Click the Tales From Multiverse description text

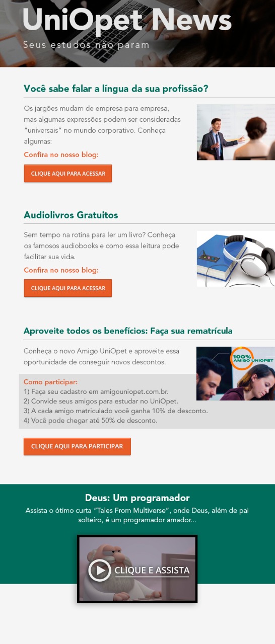pos(137,515)
